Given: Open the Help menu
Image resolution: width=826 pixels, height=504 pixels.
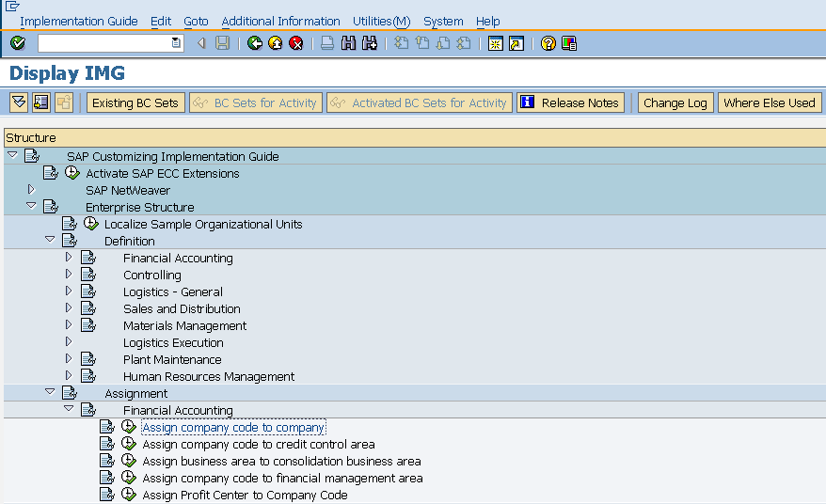Looking at the screenshot, I should point(488,21).
